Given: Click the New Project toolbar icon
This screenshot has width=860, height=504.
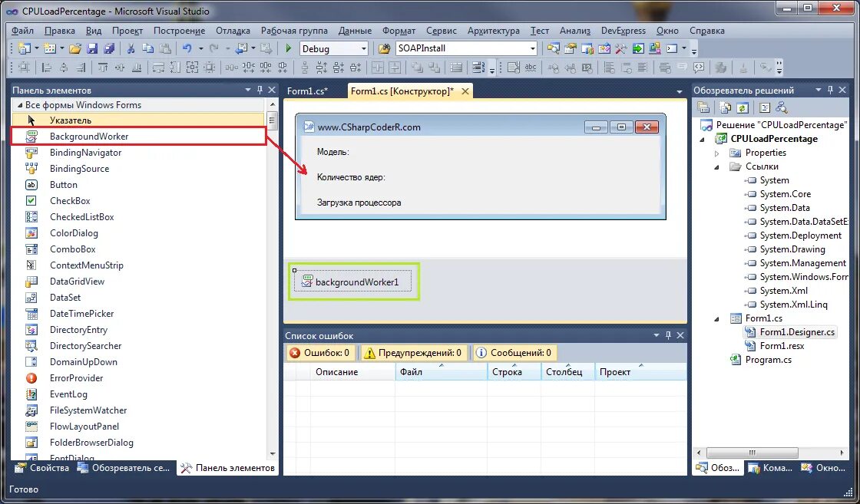Looking at the screenshot, I should (x=24, y=48).
